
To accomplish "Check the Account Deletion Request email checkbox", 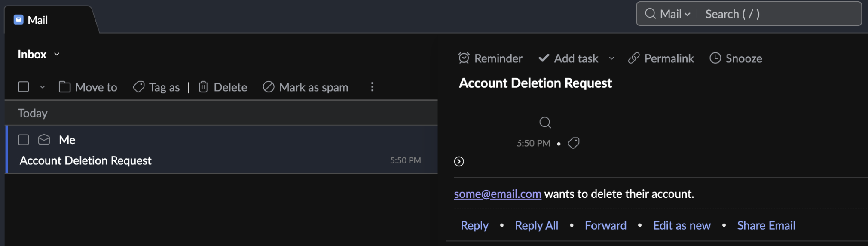I will [x=24, y=140].
